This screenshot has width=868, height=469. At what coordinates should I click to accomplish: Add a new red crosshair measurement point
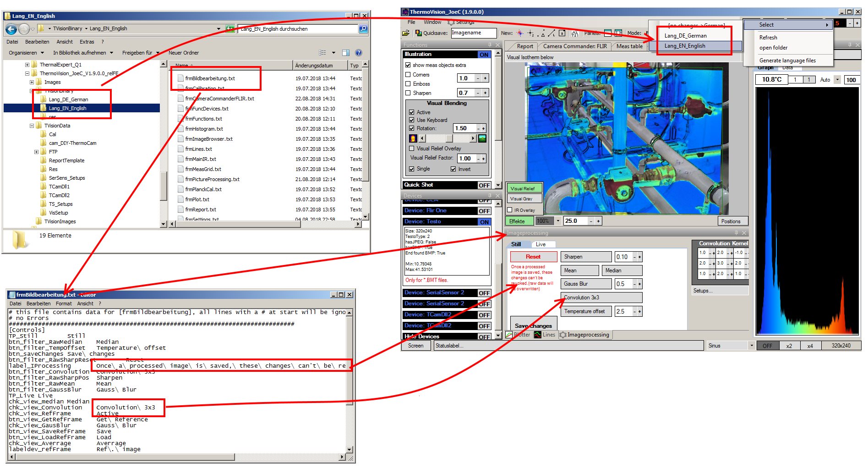coord(520,33)
